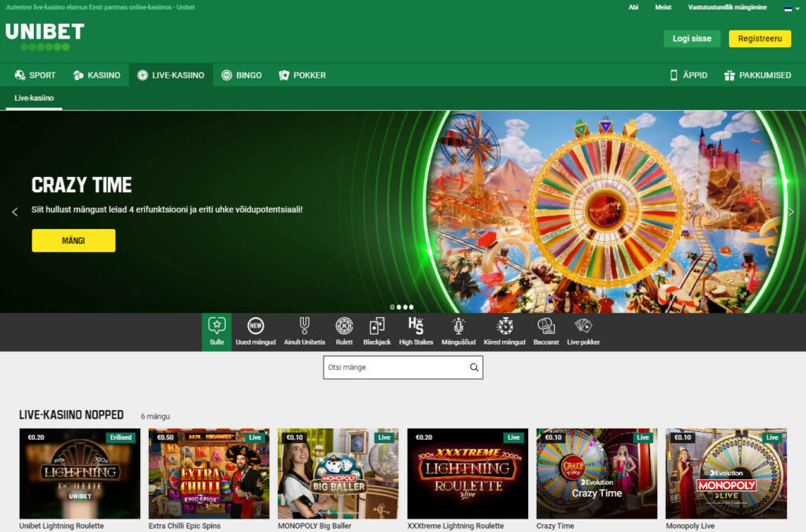This screenshot has height=532, width=806.
Task: Go to next banner slide arrow
Action: (x=791, y=212)
